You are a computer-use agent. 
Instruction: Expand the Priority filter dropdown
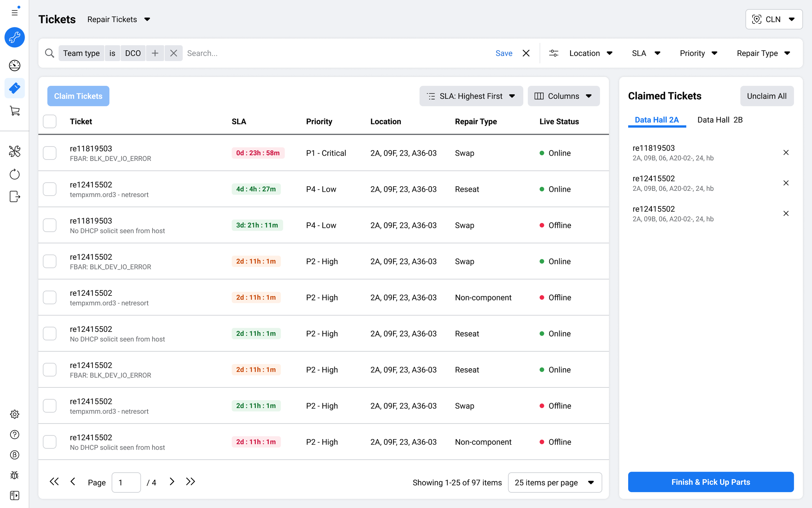698,53
